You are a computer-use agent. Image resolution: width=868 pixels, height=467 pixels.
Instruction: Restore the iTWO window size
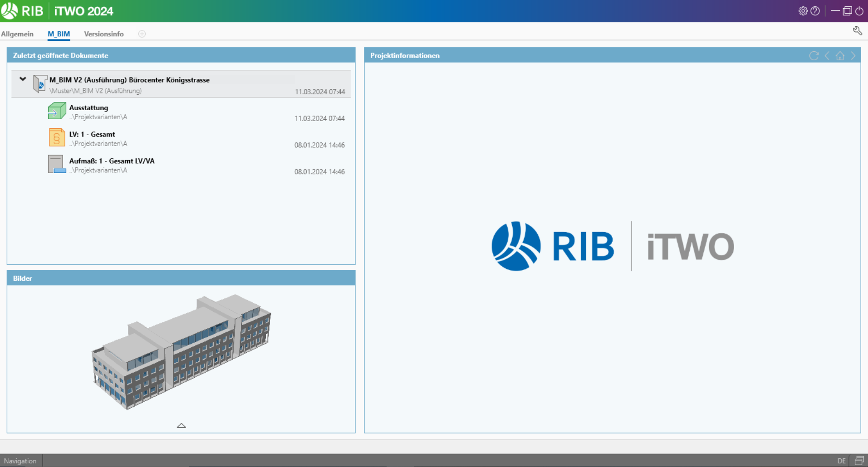tap(847, 11)
